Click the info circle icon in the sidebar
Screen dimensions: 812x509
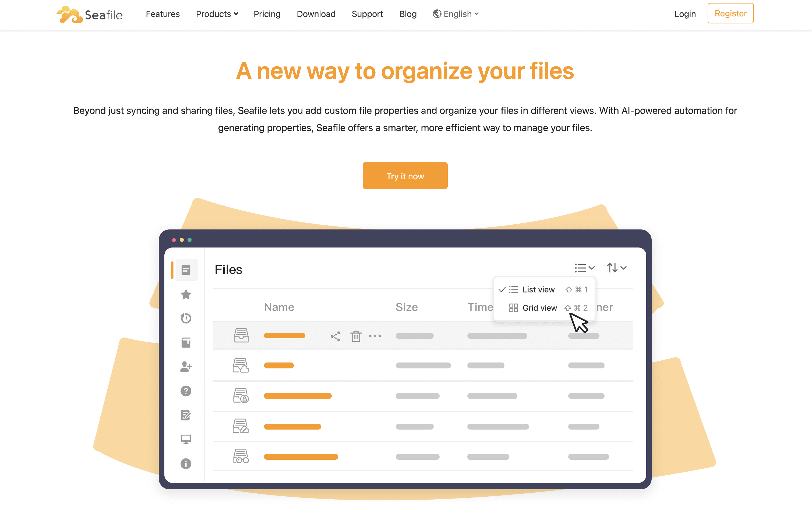click(x=186, y=463)
